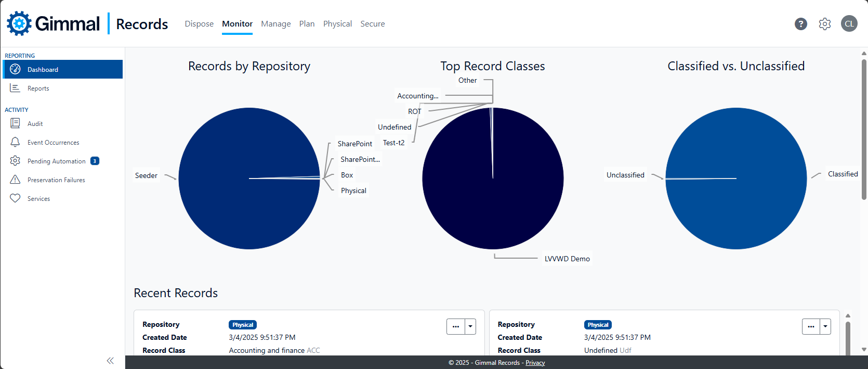The height and width of the screenshot is (369, 868).
Task: Open settings gear icon in header
Action: pos(824,24)
